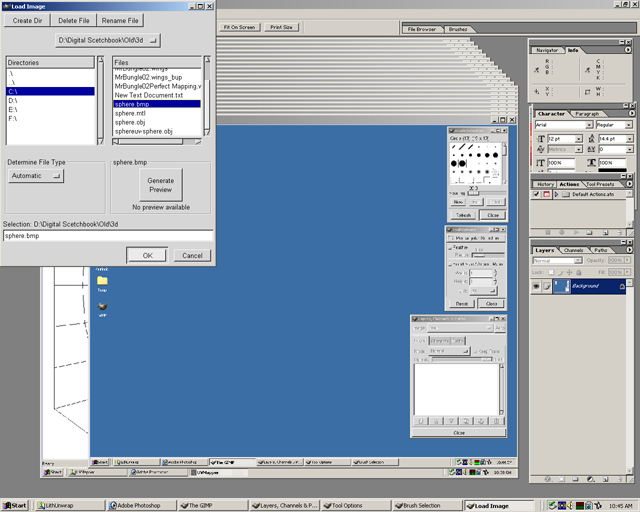
Task: Click OK in Load Image dialog
Action: tap(147, 255)
